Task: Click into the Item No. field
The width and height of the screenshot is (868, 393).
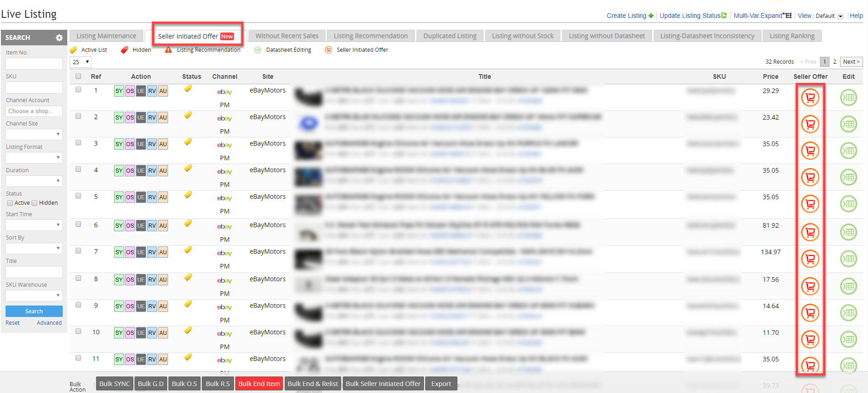Action: click(34, 64)
